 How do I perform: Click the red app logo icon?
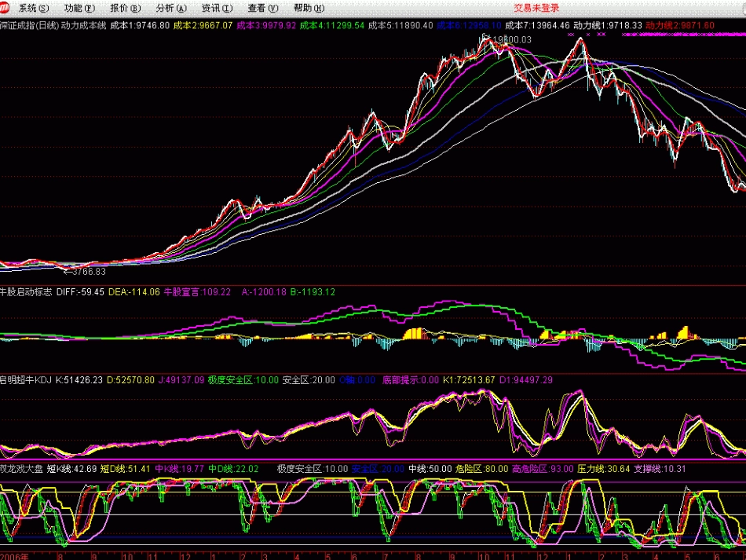coord(5,7)
